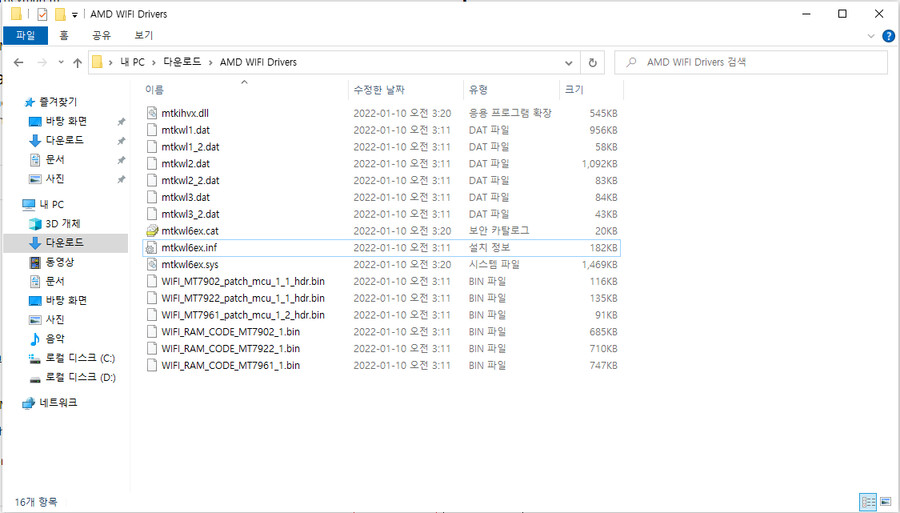Select WIFI_RAM_CODE_MT7902_1.bin file icon

[152, 332]
